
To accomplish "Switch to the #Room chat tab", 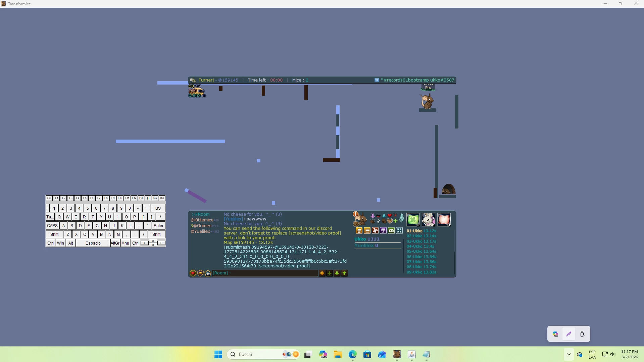I will coord(201,214).
